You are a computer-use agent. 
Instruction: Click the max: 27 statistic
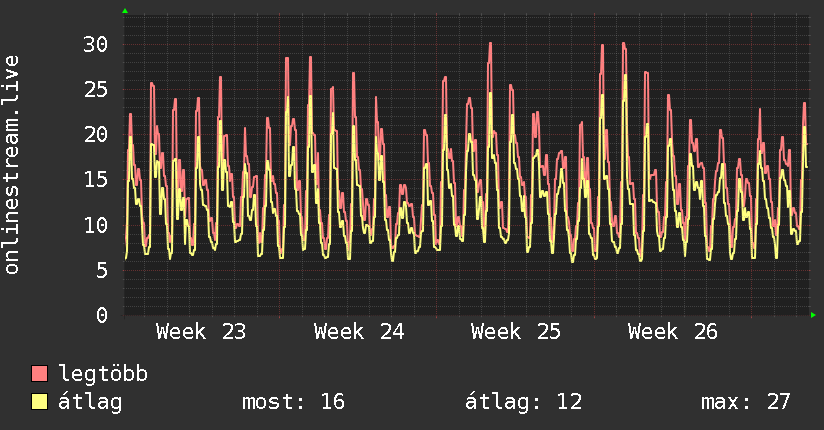[x=746, y=402]
